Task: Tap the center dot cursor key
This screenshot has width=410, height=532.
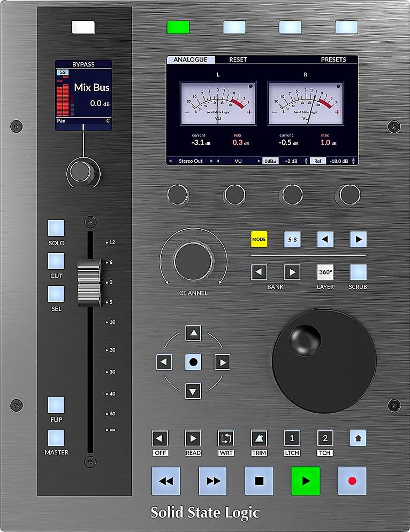Action: (193, 362)
